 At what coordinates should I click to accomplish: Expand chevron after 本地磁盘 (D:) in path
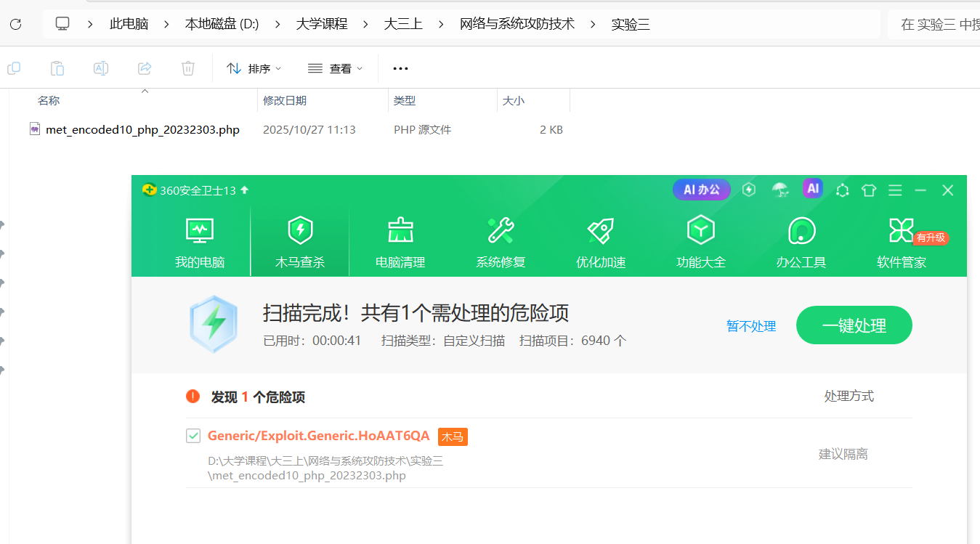(277, 24)
